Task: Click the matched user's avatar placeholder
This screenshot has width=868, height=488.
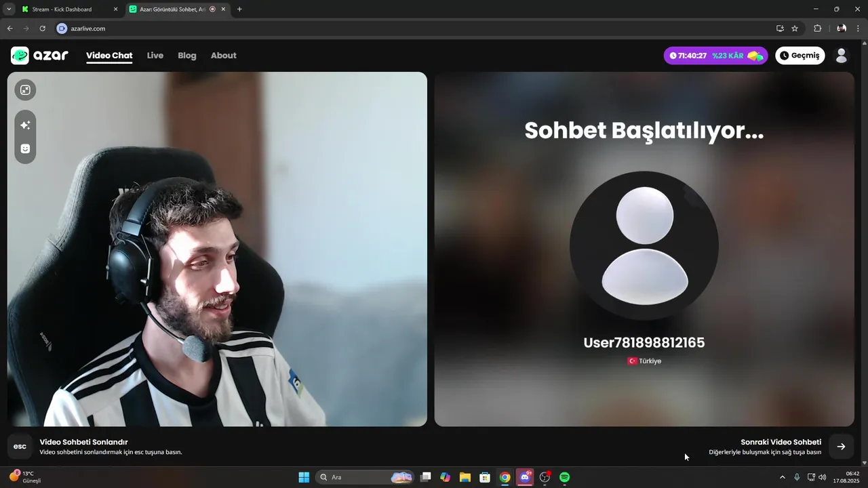Action: coord(644,245)
